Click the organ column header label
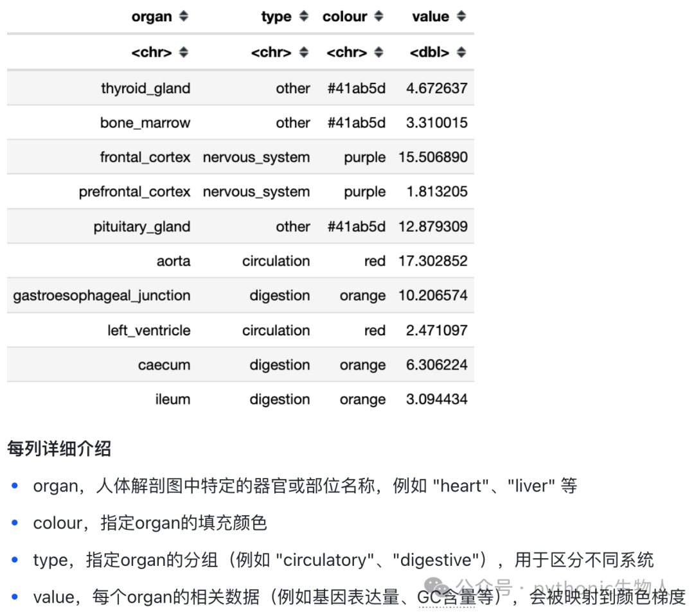 pos(152,17)
